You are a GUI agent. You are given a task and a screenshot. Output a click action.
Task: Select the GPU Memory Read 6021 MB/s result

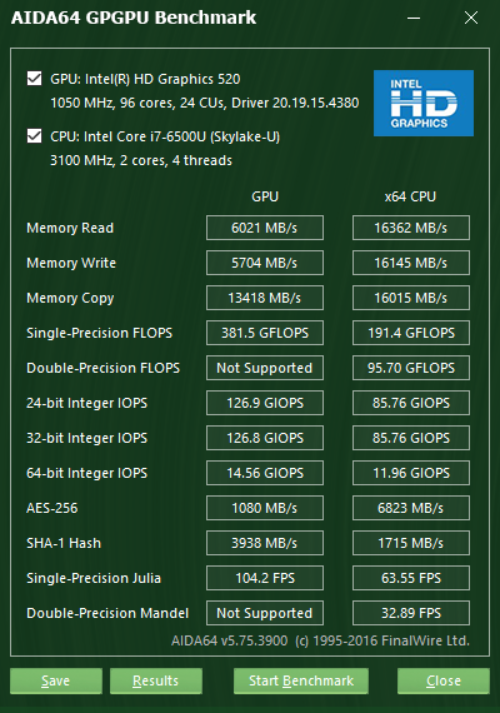pos(265,227)
